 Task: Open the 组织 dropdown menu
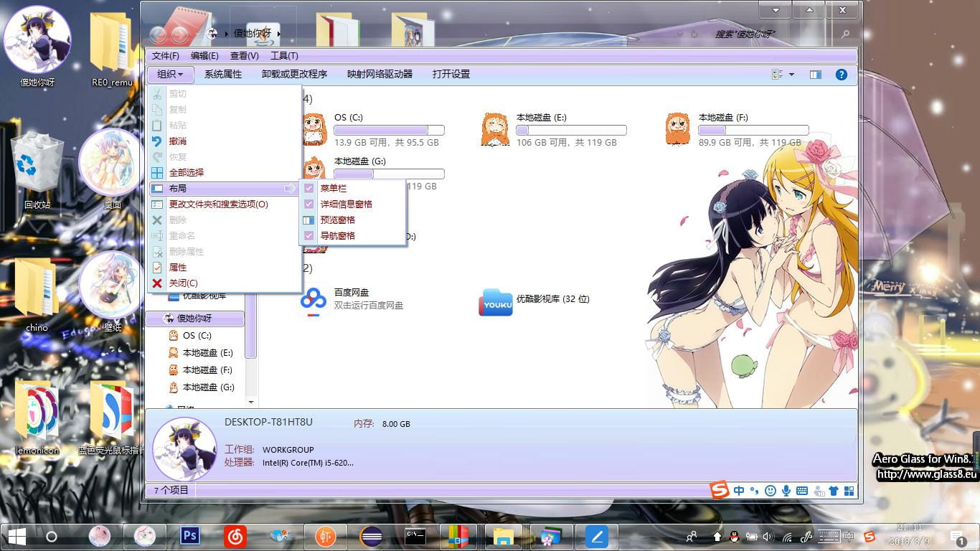click(170, 74)
